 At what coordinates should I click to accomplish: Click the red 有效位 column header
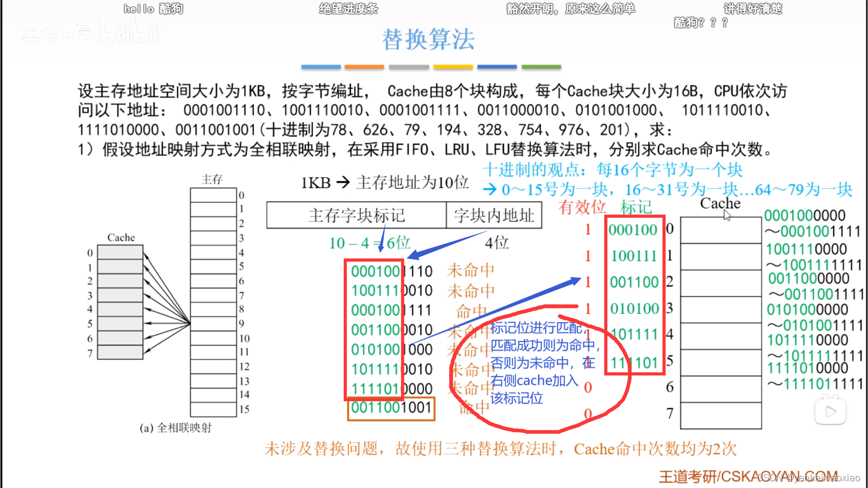coord(582,207)
